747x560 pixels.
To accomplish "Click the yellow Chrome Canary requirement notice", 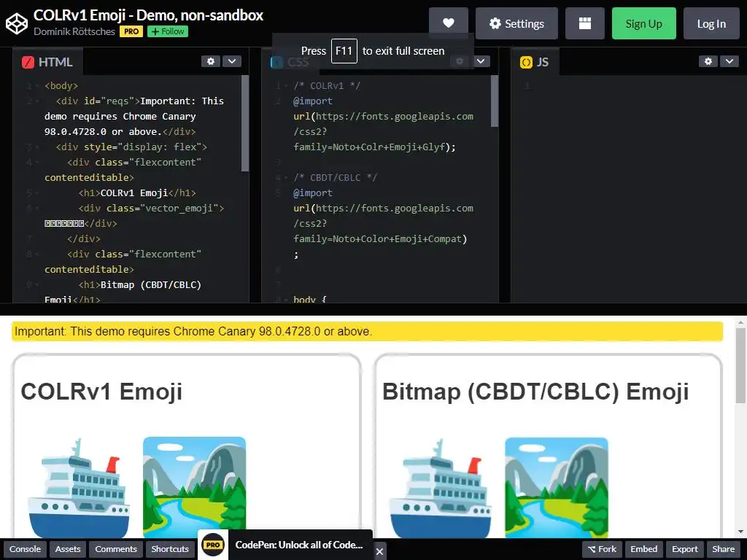I will tap(368, 332).
